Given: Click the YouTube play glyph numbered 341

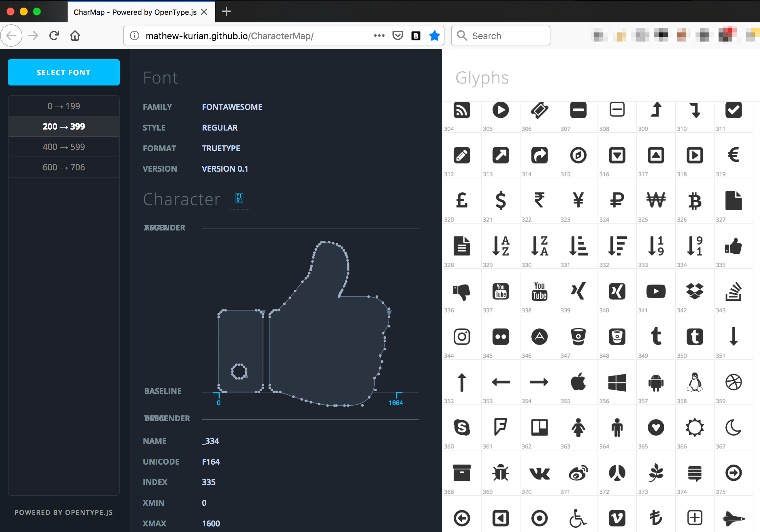Looking at the screenshot, I should pos(656,291).
